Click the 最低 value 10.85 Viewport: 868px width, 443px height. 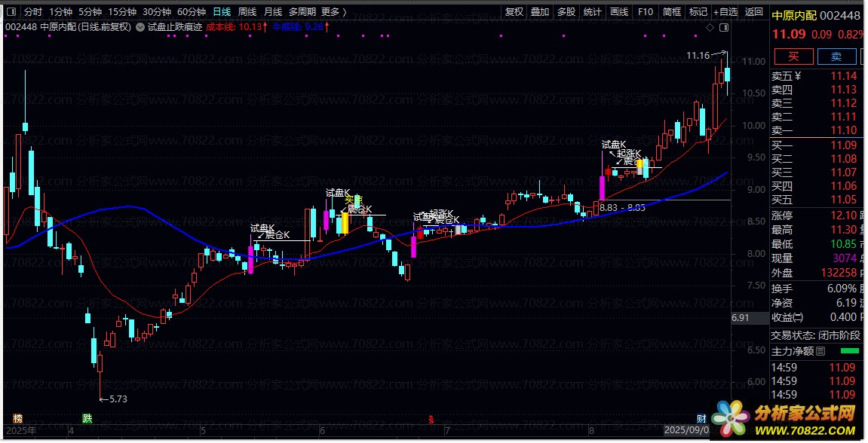pyautogui.click(x=844, y=244)
